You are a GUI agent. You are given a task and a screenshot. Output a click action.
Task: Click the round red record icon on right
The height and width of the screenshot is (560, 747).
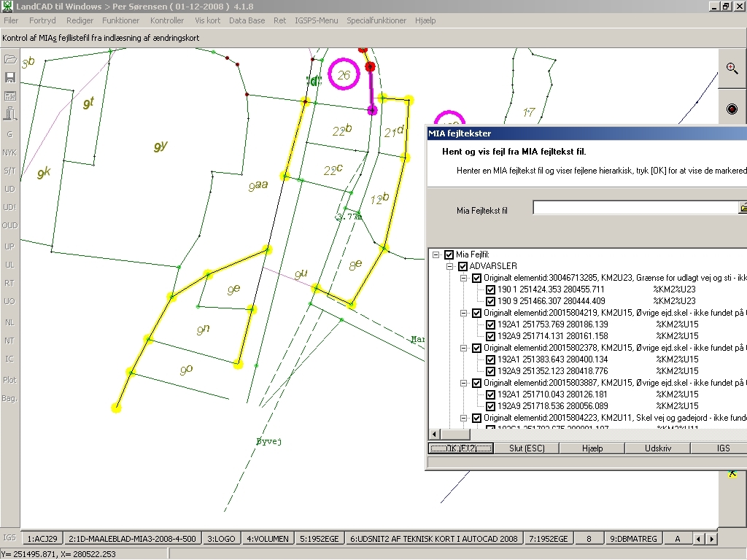(732, 109)
